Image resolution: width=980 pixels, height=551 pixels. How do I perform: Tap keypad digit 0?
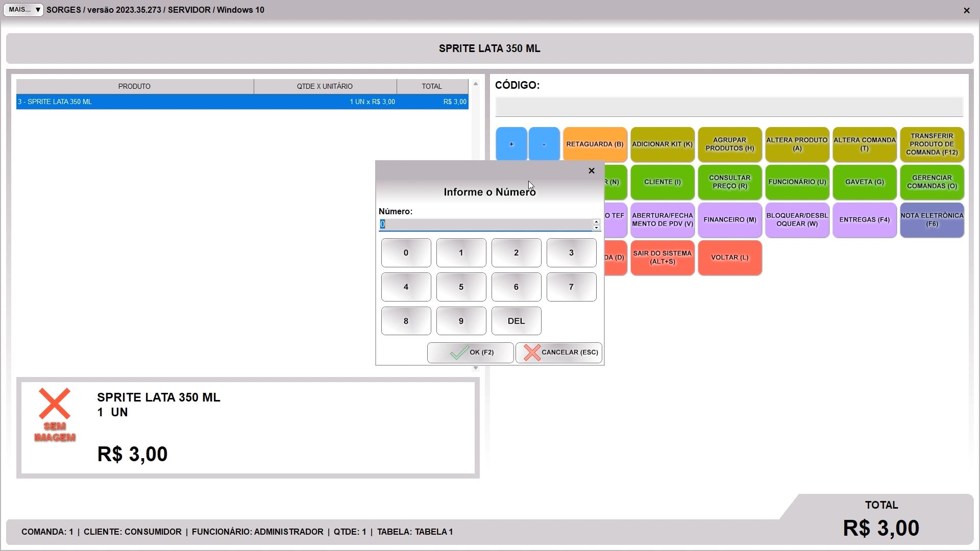[x=406, y=253]
